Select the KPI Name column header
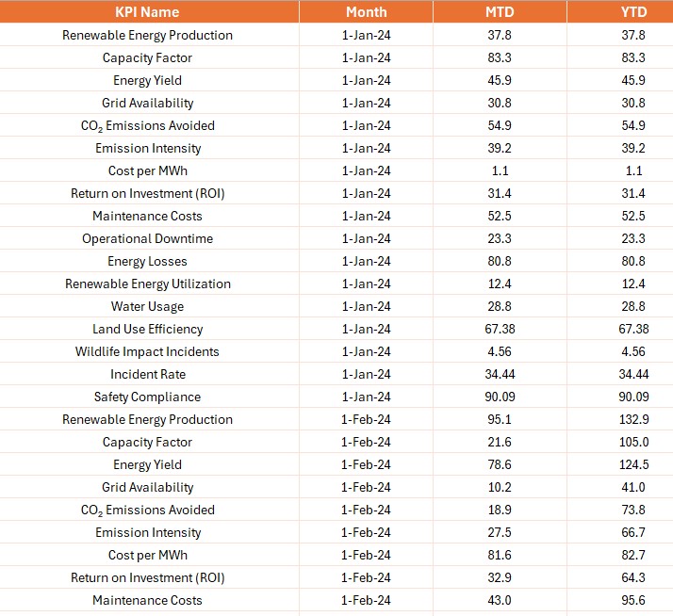Image resolution: width=673 pixels, height=616 pixels. (x=147, y=11)
